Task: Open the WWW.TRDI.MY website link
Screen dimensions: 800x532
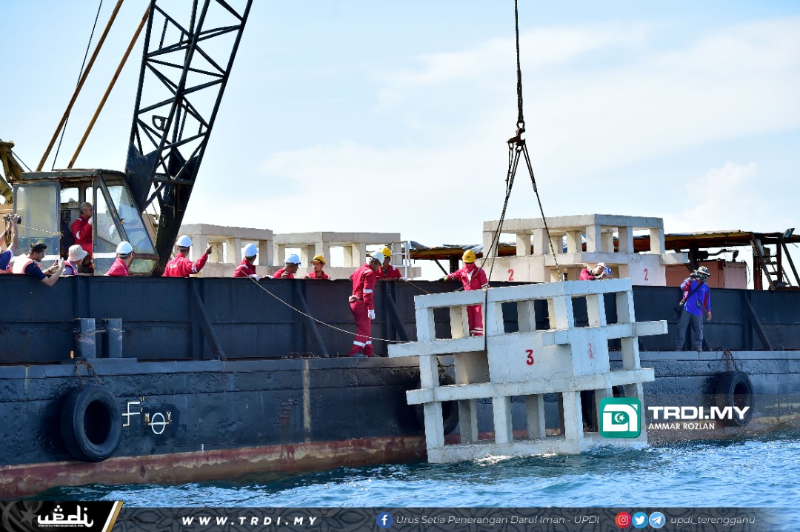Action: (x=250, y=521)
